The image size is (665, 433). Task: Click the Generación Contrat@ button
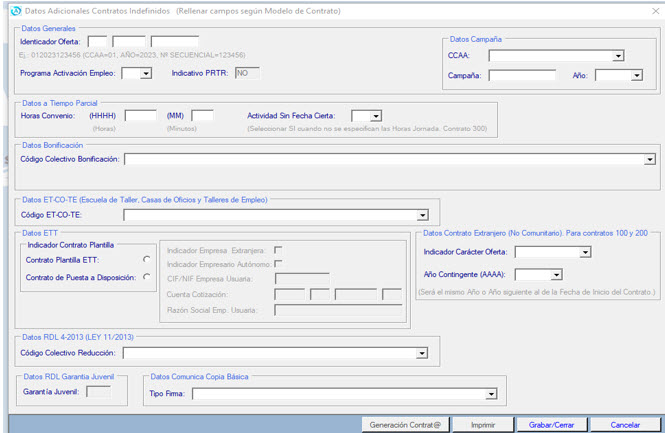coord(404,425)
